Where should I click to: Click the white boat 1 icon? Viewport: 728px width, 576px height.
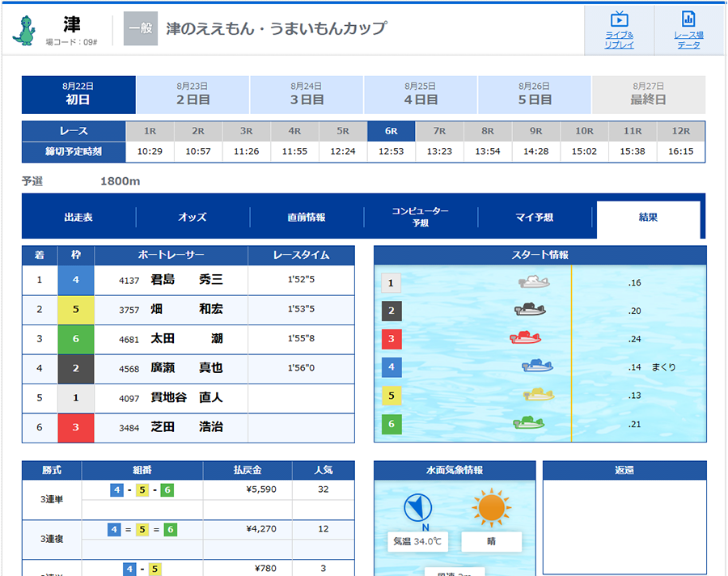534,282
